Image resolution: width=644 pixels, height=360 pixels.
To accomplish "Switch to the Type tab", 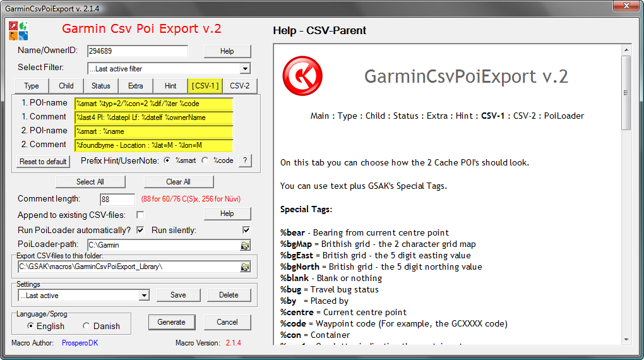I will coord(32,86).
